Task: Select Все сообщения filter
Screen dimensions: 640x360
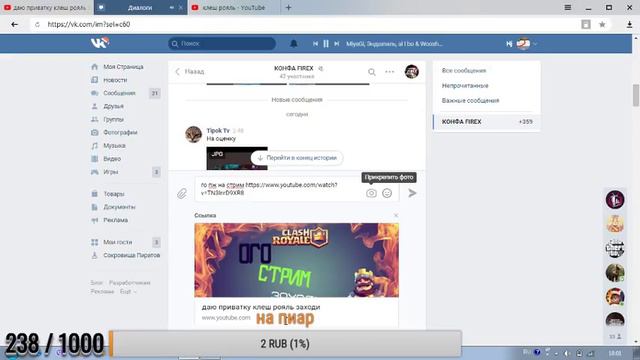Action: pos(464,71)
